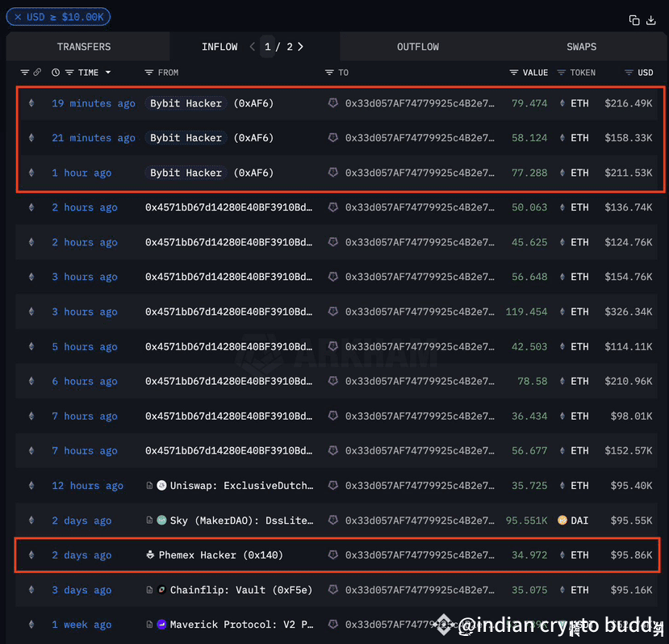Click the contract document icon beside Sky
The image size is (669, 644).
(149, 521)
